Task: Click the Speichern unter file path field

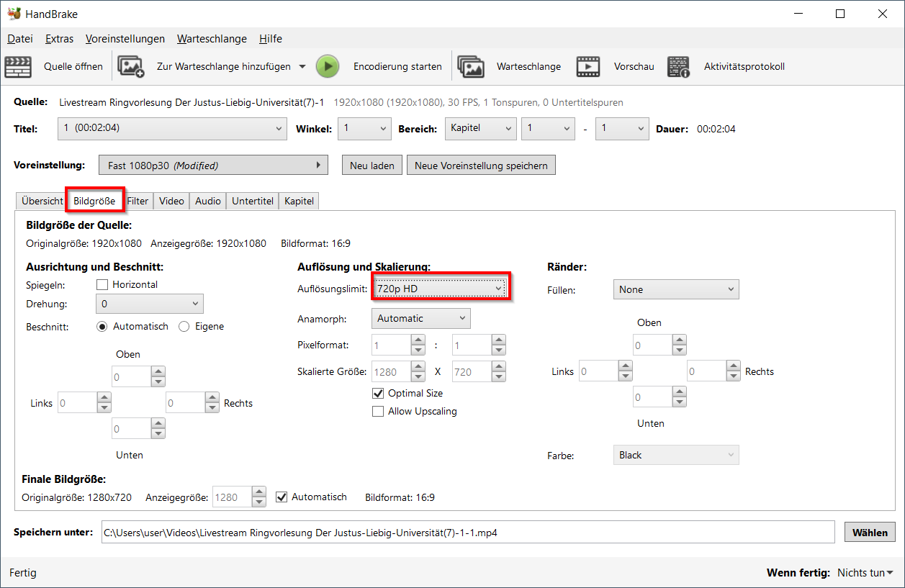Action: (467, 533)
